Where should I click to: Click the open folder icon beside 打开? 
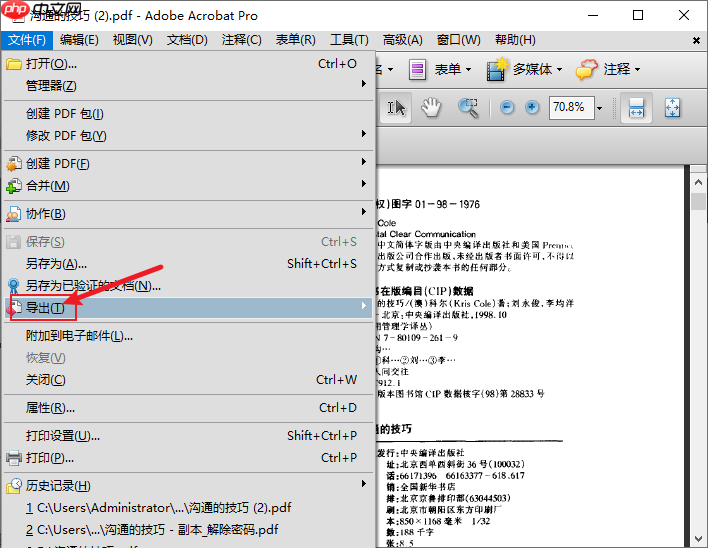(x=14, y=64)
